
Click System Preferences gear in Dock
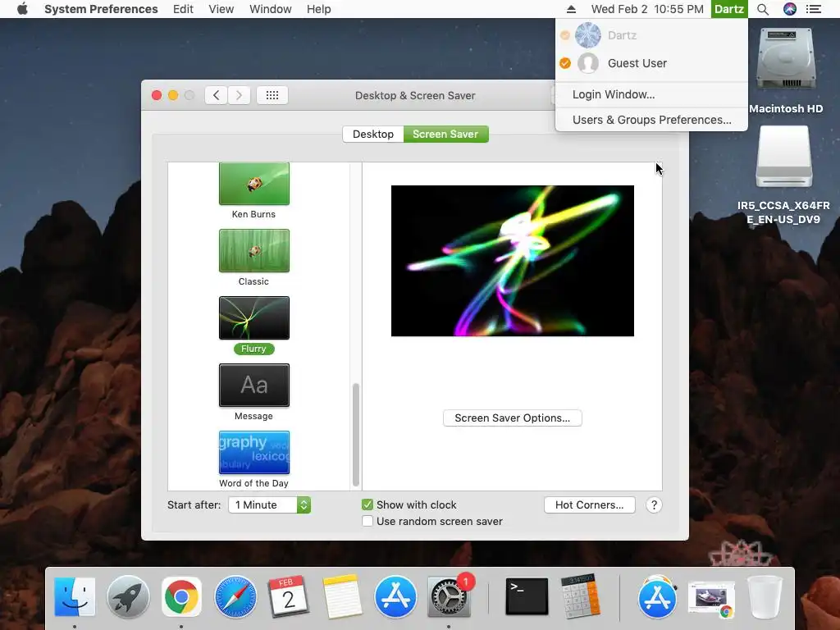pos(449,598)
